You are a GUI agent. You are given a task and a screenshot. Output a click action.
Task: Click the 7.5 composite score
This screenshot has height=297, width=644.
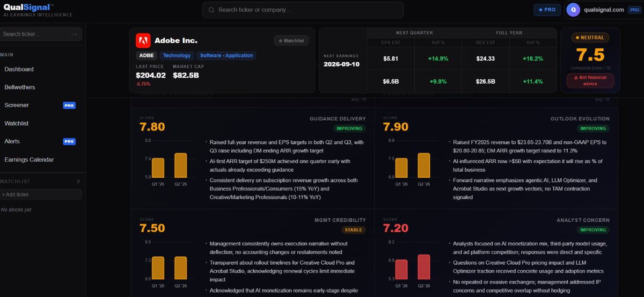590,55
